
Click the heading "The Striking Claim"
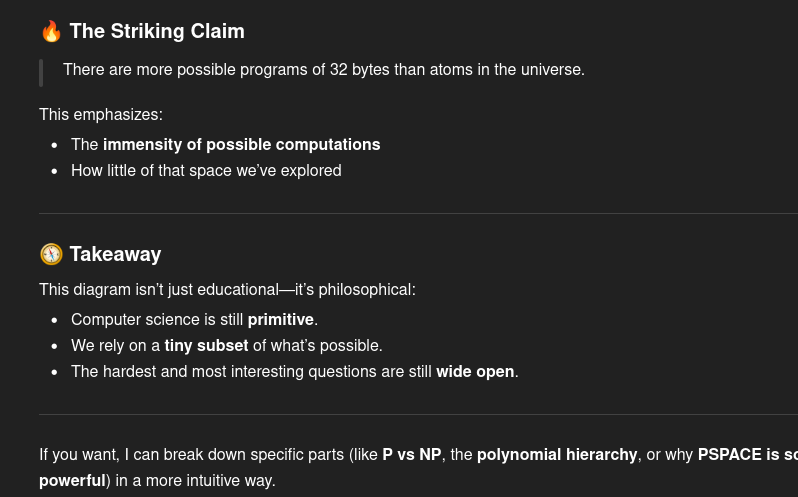(157, 31)
